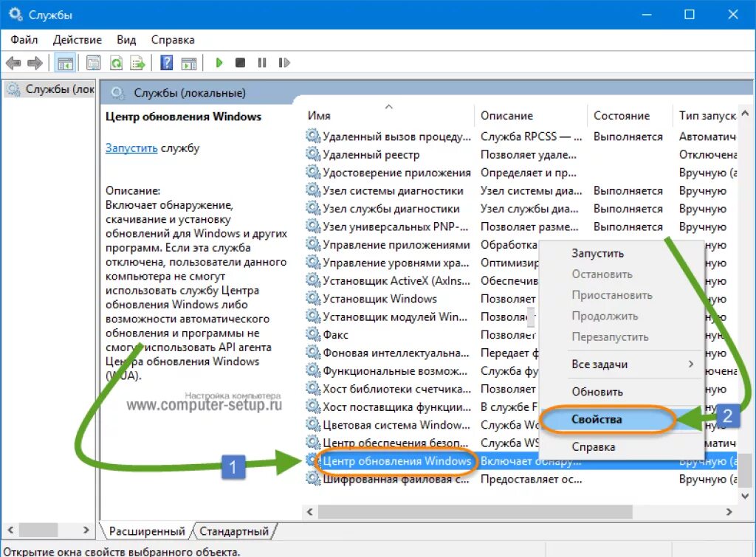Select Установщик ActiveX row
Viewport: 756px width, 557px height.
point(422,280)
